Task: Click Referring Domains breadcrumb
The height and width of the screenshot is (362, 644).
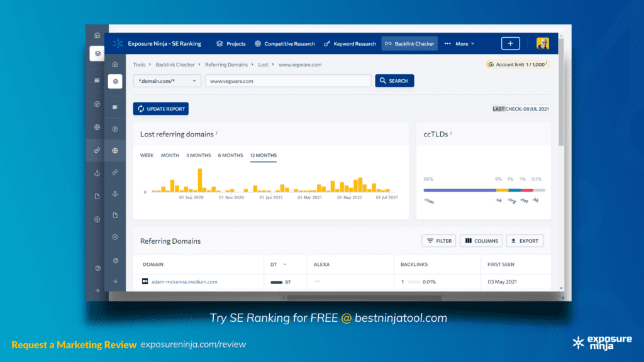Action: 226,65
